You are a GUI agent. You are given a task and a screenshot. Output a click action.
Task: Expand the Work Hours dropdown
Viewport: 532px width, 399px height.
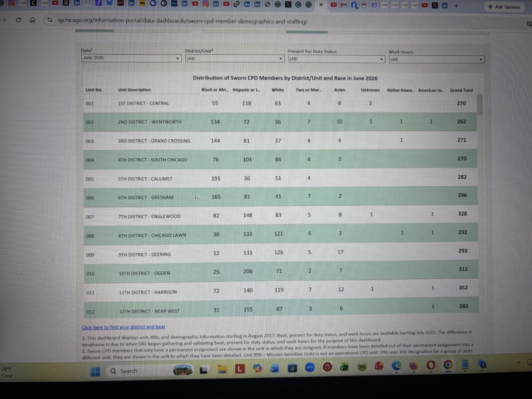[x=437, y=59]
